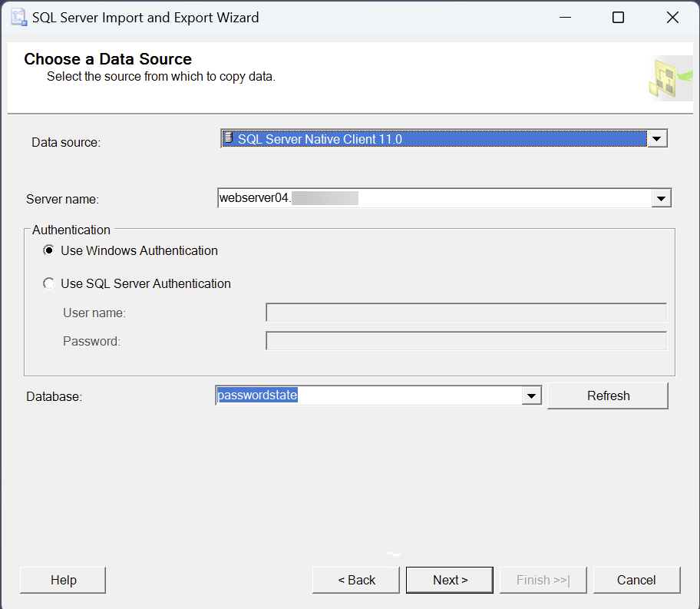Click the Authentication group label

click(71, 230)
